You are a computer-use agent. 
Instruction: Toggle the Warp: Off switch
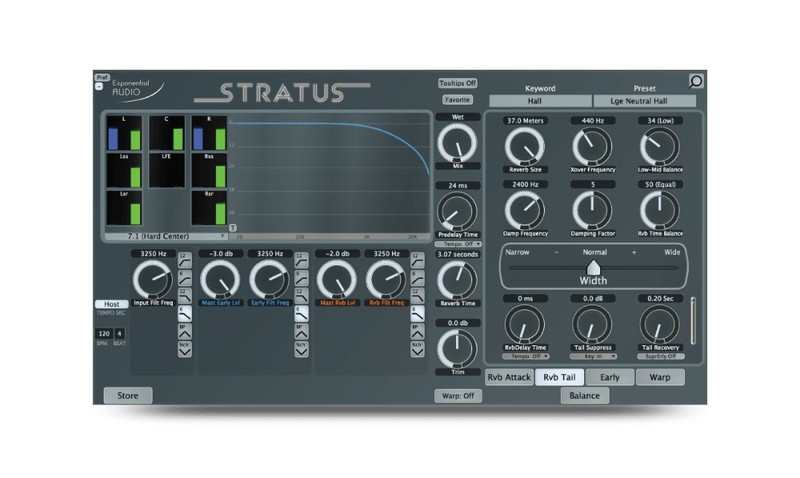coord(458,395)
